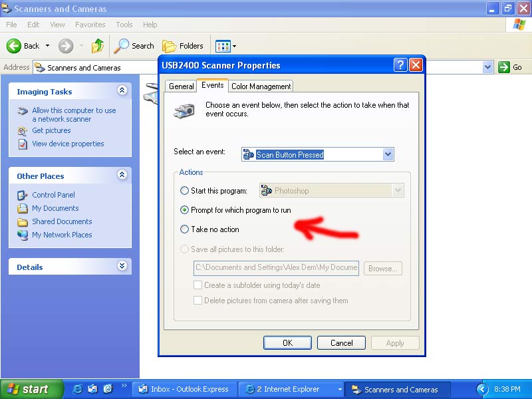This screenshot has width=532, height=399.
Task: Open the Back button history dropdown arrow
Action: (47, 46)
